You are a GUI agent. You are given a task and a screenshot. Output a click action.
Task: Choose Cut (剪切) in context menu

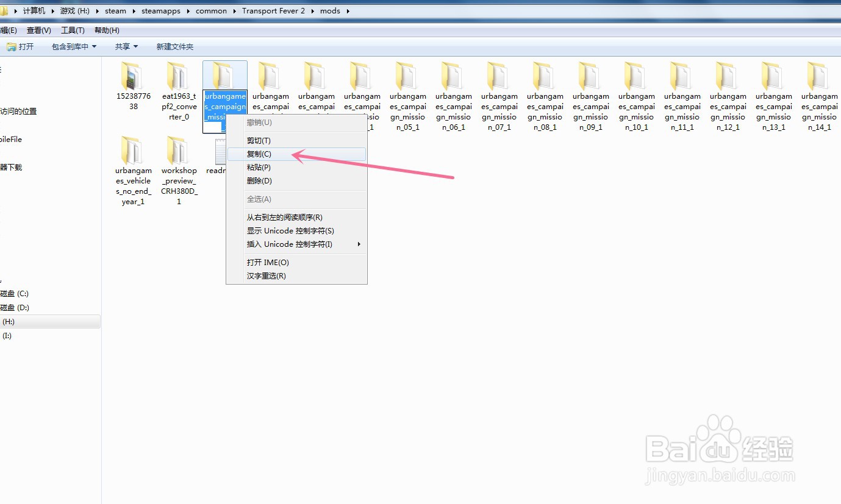[x=296, y=141]
